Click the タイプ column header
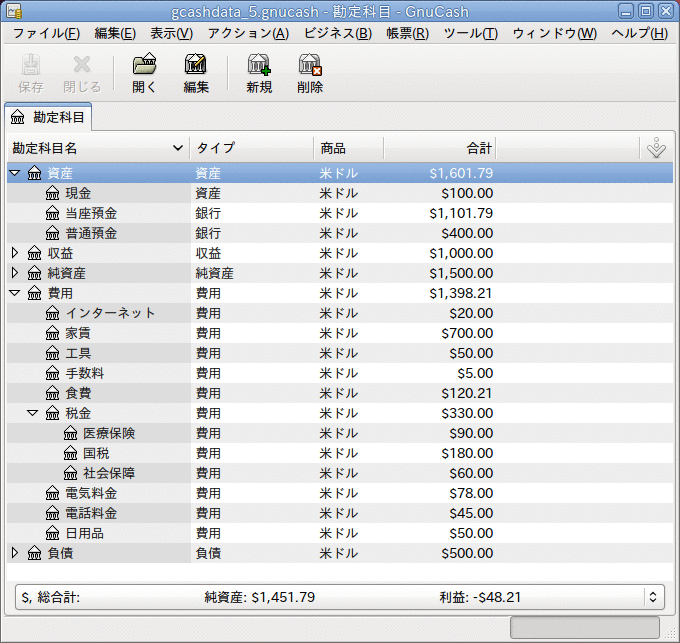680x643 pixels. (252, 148)
